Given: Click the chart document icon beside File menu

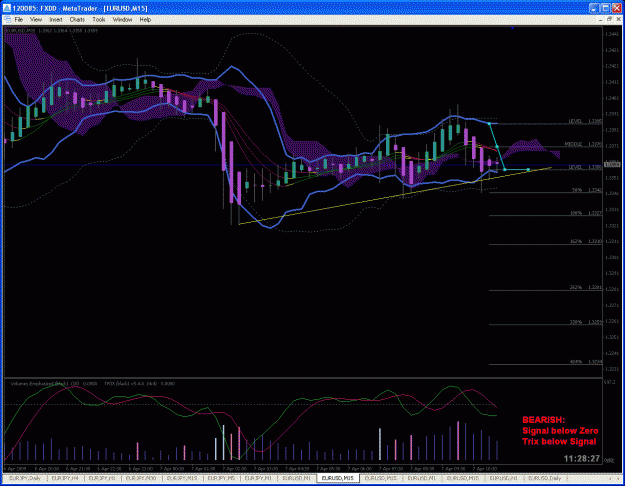Looking at the screenshot, I should click(x=7, y=20).
